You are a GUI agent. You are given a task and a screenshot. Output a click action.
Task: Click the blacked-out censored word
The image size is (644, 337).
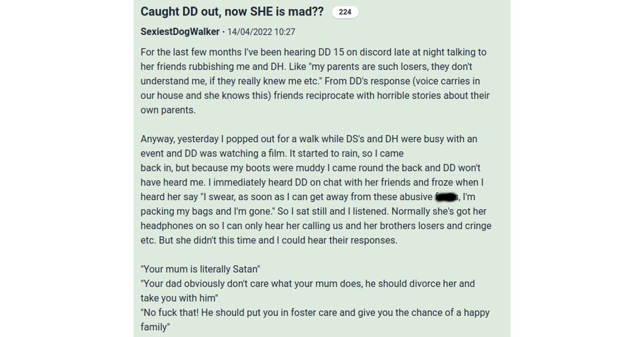point(446,197)
